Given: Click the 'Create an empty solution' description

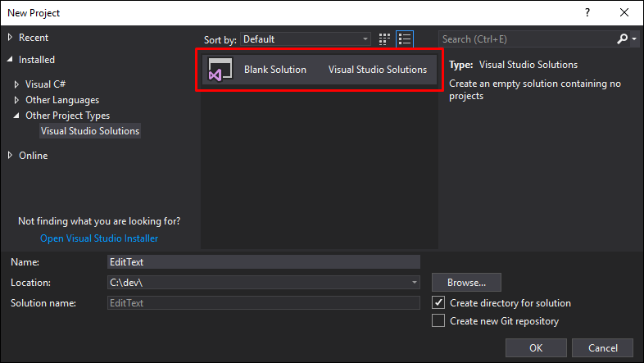Looking at the screenshot, I should click(x=535, y=89).
